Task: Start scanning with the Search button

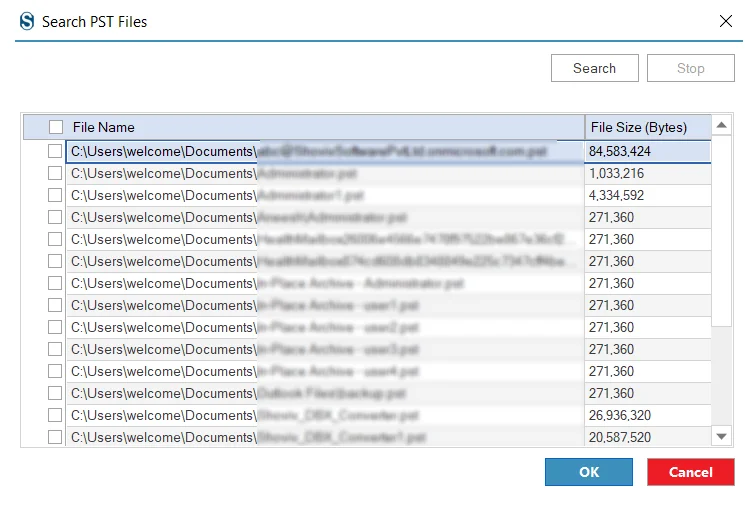Action: point(595,68)
